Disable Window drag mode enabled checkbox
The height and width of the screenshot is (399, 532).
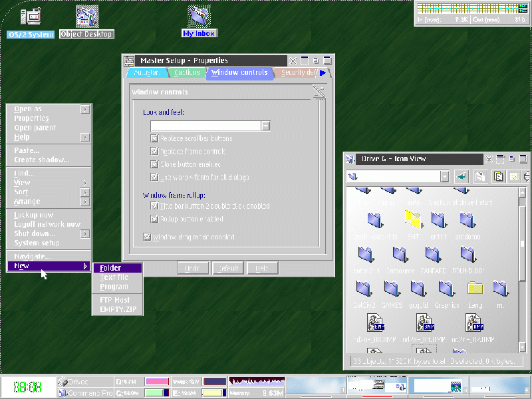tap(148, 237)
